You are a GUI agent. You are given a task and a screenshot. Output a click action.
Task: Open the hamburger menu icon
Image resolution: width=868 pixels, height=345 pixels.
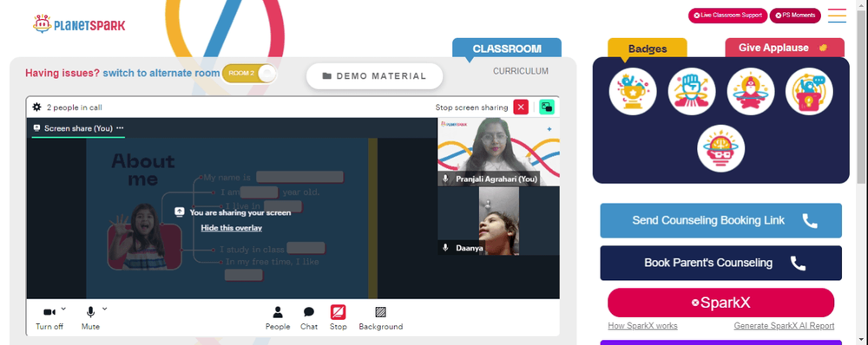(x=837, y=16)
